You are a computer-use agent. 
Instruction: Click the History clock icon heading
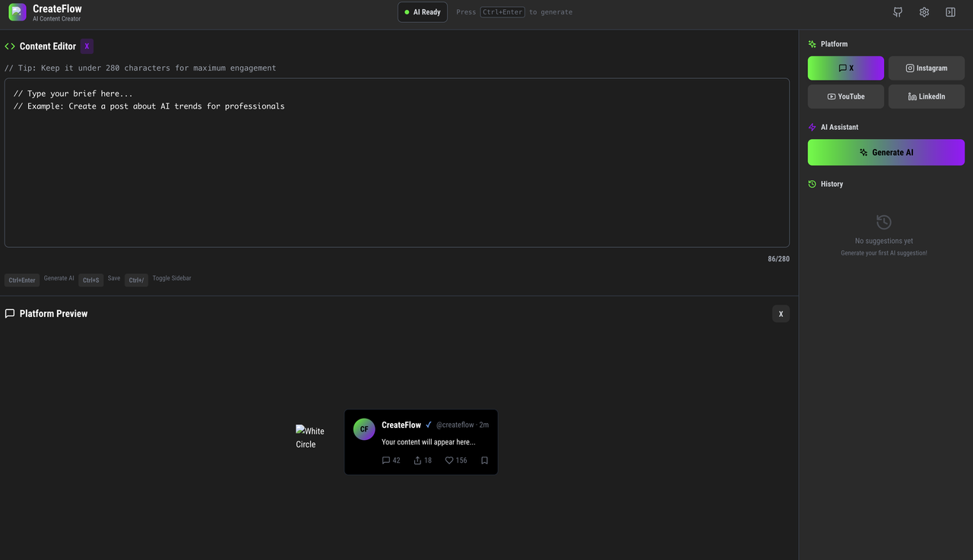point(812,184)
